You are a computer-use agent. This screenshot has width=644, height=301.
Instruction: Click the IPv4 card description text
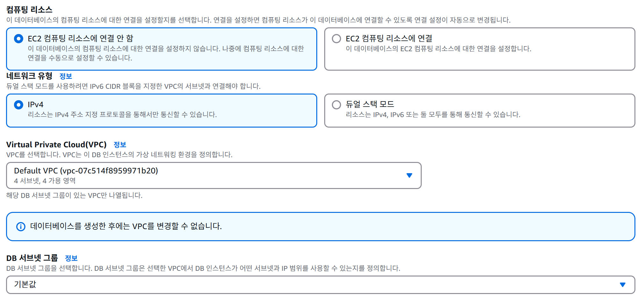[x=122, y=115]
